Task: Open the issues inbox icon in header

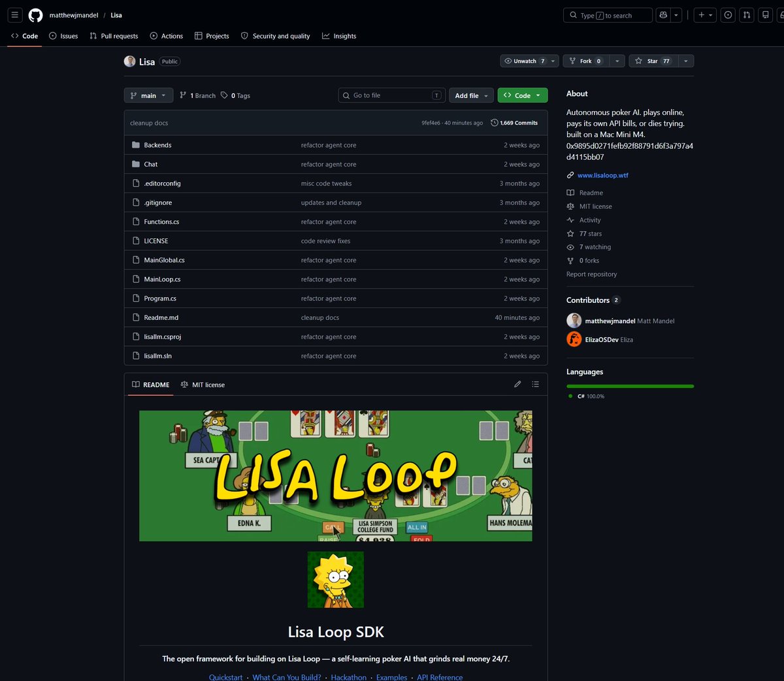Action: pos(728,15)
